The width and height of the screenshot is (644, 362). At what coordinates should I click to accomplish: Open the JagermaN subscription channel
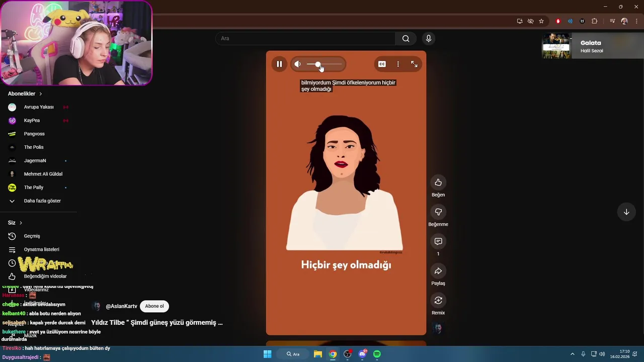38,160
